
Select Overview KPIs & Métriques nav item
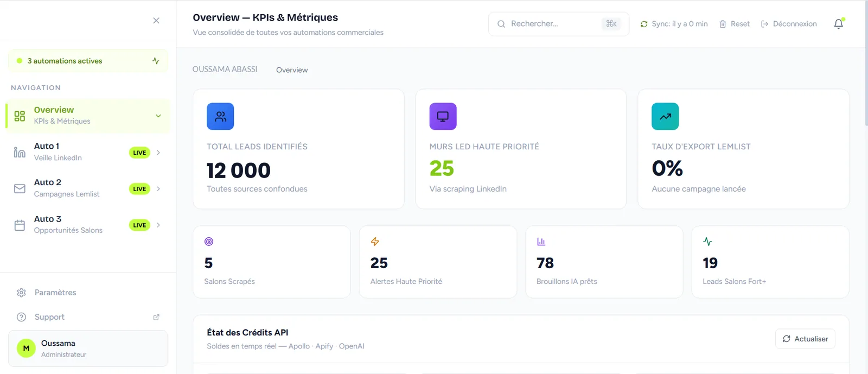(88, 116)
